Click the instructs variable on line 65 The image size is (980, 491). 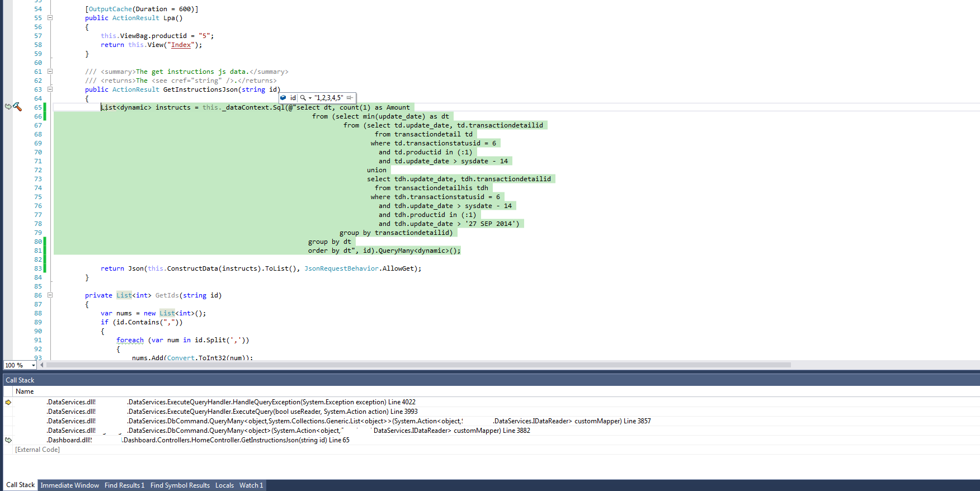173,107
